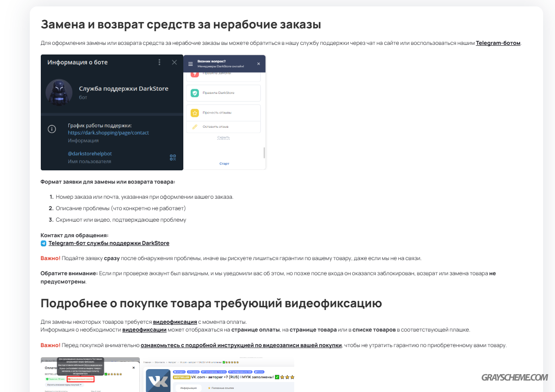The image size is (555, 392).
Task: Click the 'Скрыть' link in the chat widget
Action: pyautogui.click(x=224, y=137)
